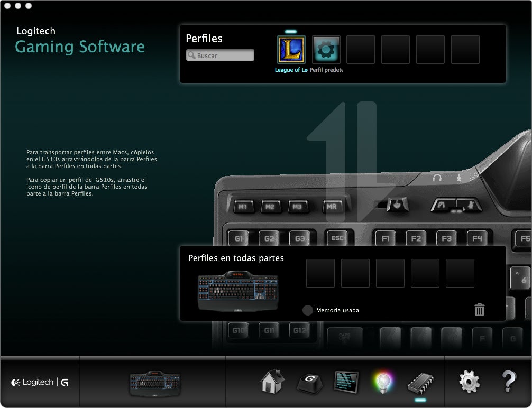532x408 pixels.
Task: Click the League of Le profile label
Action: tap(291, 70)
